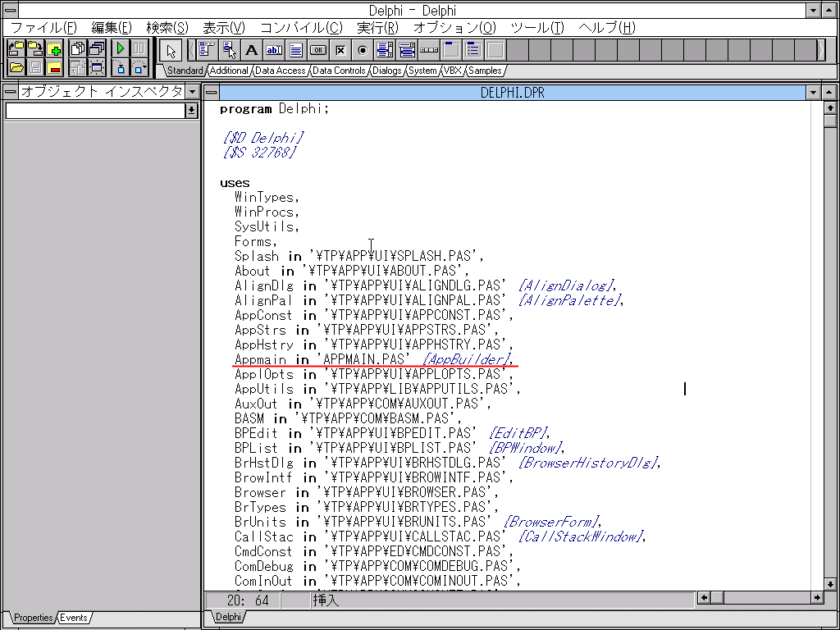The image size is (840, 630).
Task: Run the program with green arrow
Action: pyautogui.click(x=121, y=48)
